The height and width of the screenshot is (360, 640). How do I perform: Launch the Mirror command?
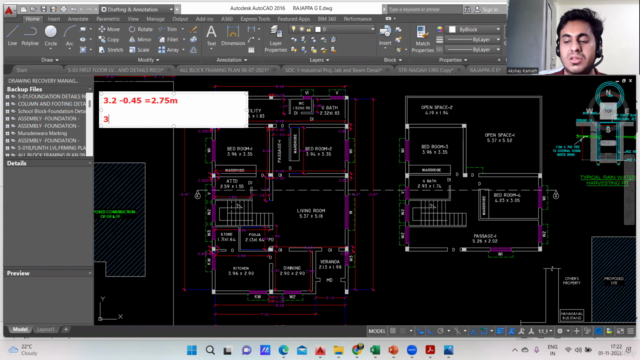coord(140,40)
